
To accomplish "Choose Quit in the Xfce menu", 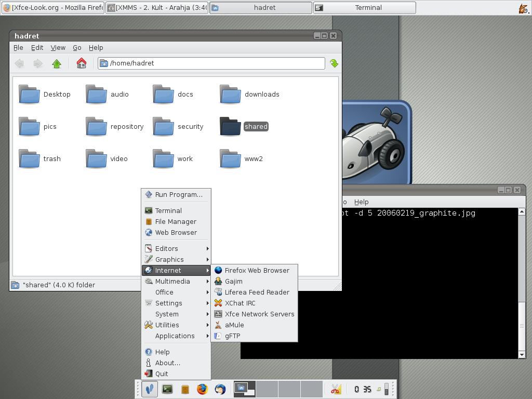I will pyautogui.click(x=177, y=374).
